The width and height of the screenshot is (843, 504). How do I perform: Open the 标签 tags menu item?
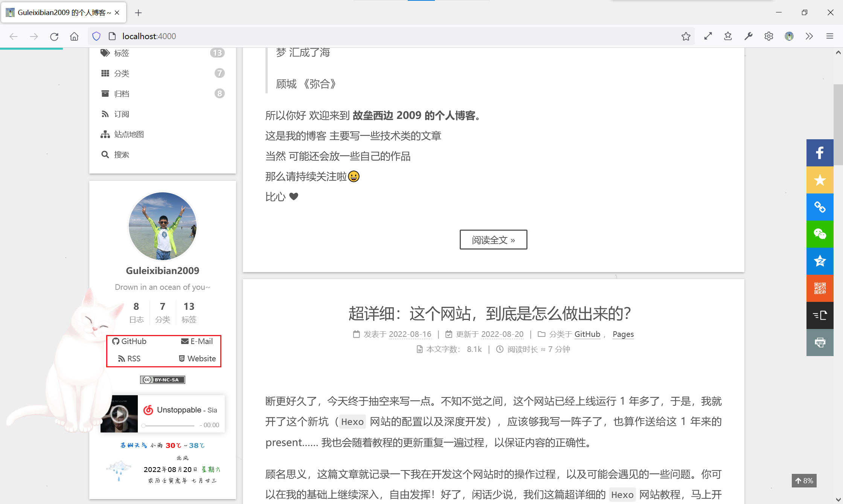pos(122,53)
